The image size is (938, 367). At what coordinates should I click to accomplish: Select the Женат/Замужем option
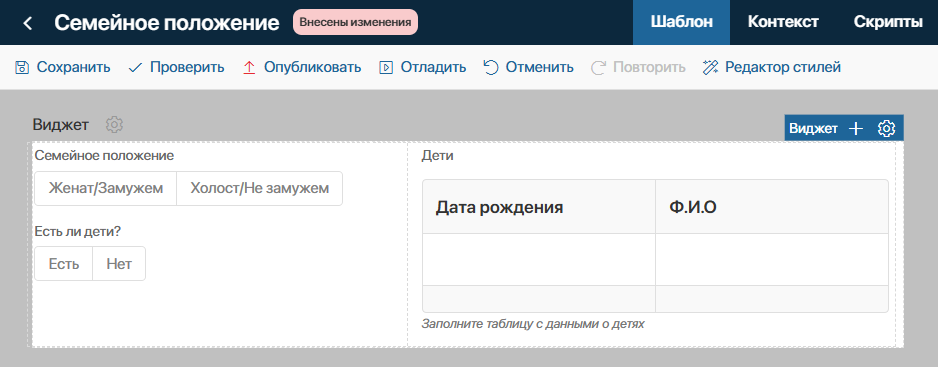coord(106,189)
